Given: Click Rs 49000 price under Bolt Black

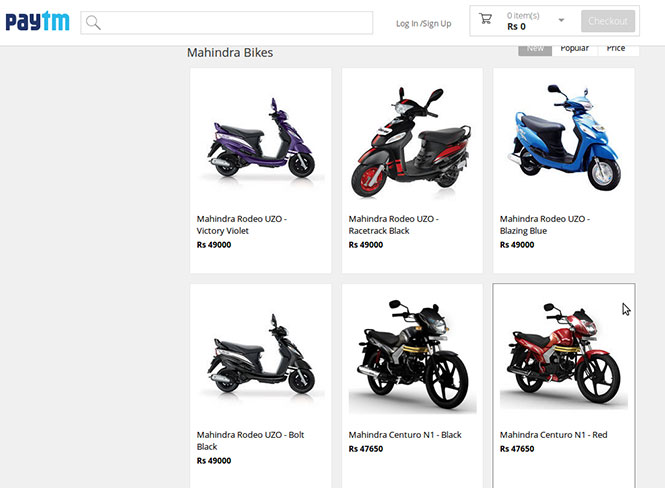Looking at the screenshot, I should click(214, 460).
